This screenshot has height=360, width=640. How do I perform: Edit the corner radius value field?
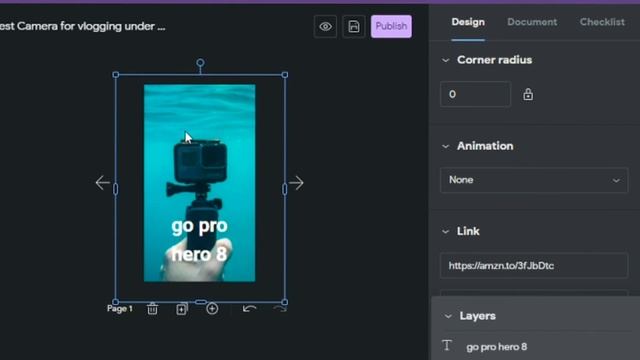pos(475,94)
